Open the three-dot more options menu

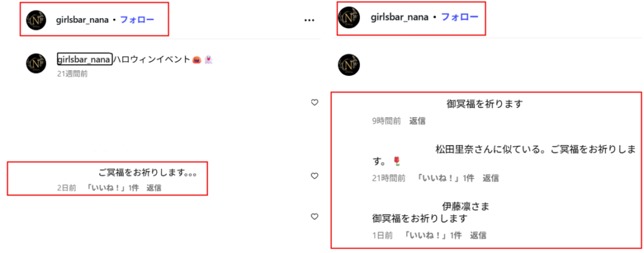click(309, 20)
